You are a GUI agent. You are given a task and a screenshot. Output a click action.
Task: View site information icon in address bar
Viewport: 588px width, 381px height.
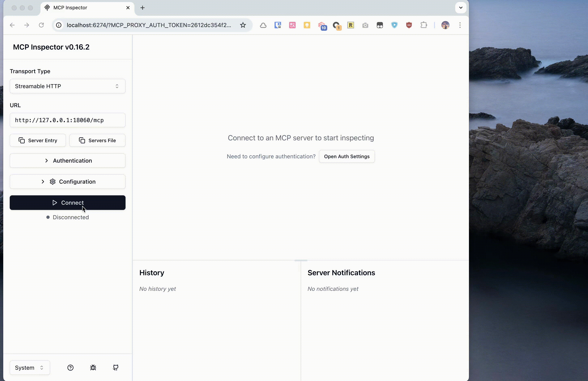point(59,25)
